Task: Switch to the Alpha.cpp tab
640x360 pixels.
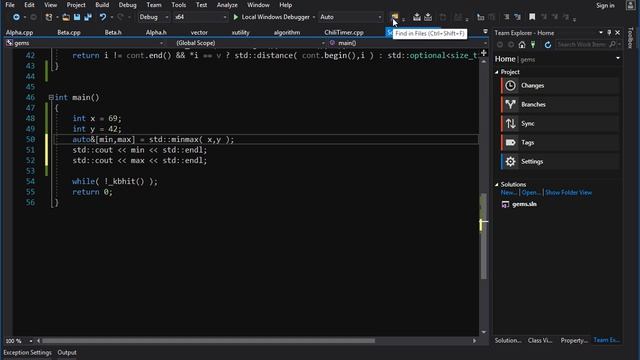Action: coord(20,32)
